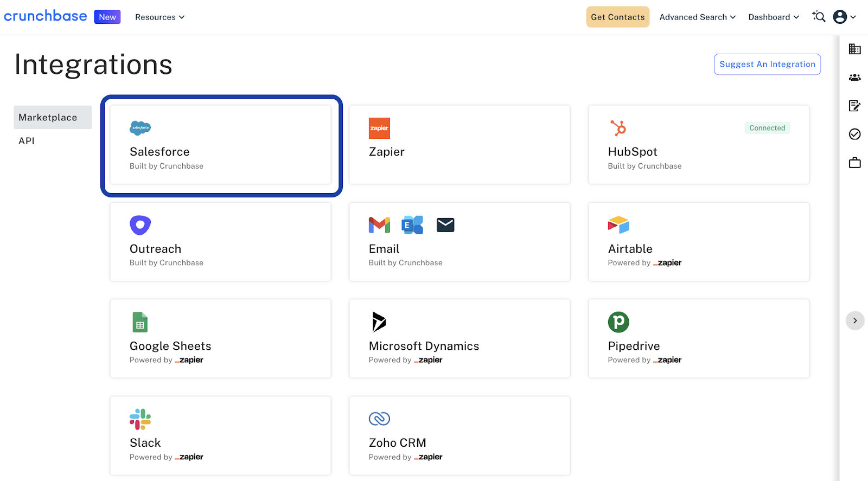Viewport: 868px width, 481px height.
Task: Click the Airtable logo
Action: click(x=618, y=225)
